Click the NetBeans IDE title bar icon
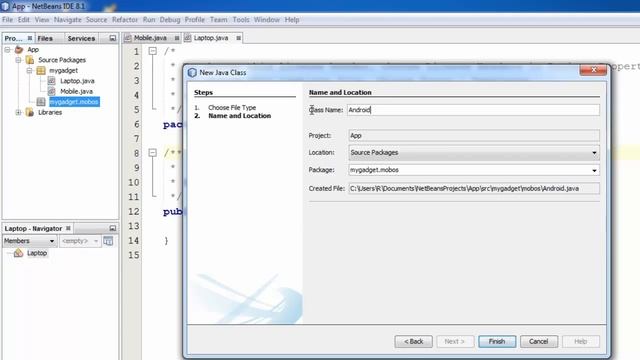Screen dimensions: 640x360 5,6
